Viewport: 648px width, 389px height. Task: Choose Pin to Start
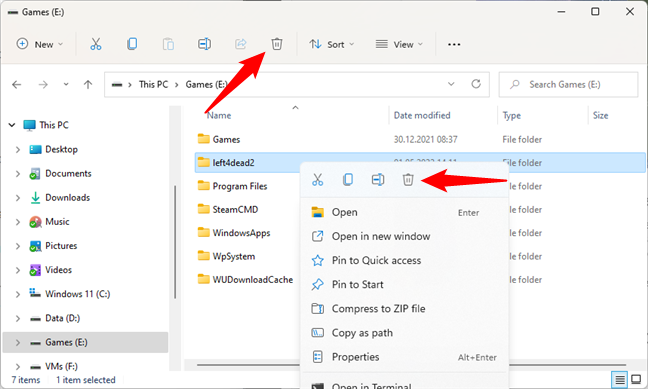click(404, 285)
